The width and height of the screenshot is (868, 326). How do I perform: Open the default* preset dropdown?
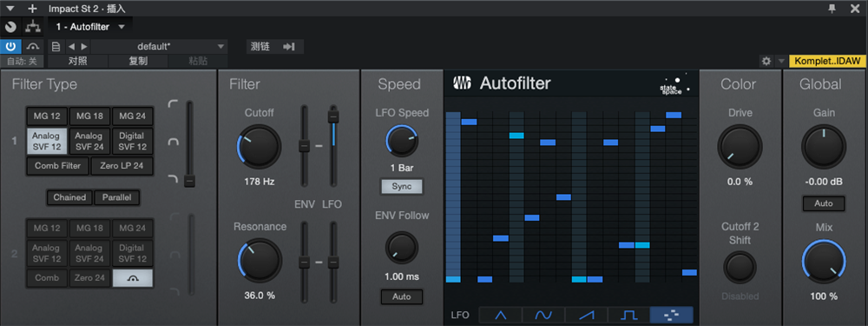pyautogui.click(x=160, y=47)
